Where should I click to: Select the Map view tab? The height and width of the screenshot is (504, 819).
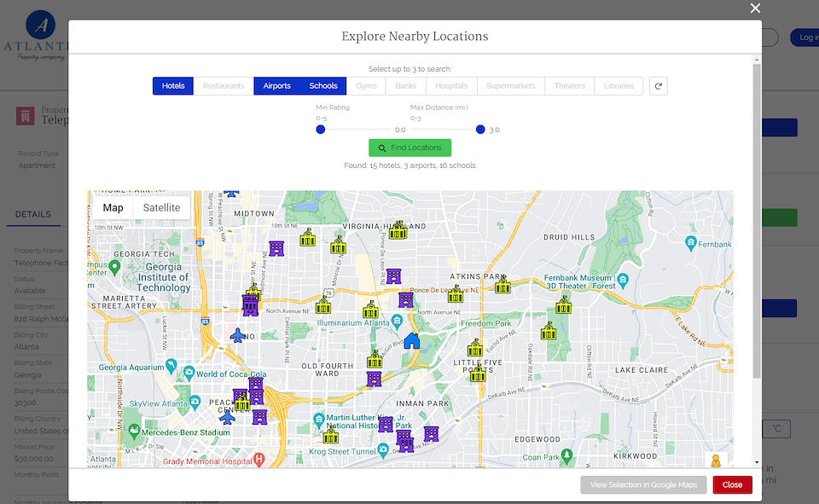[x=113, y=208]
